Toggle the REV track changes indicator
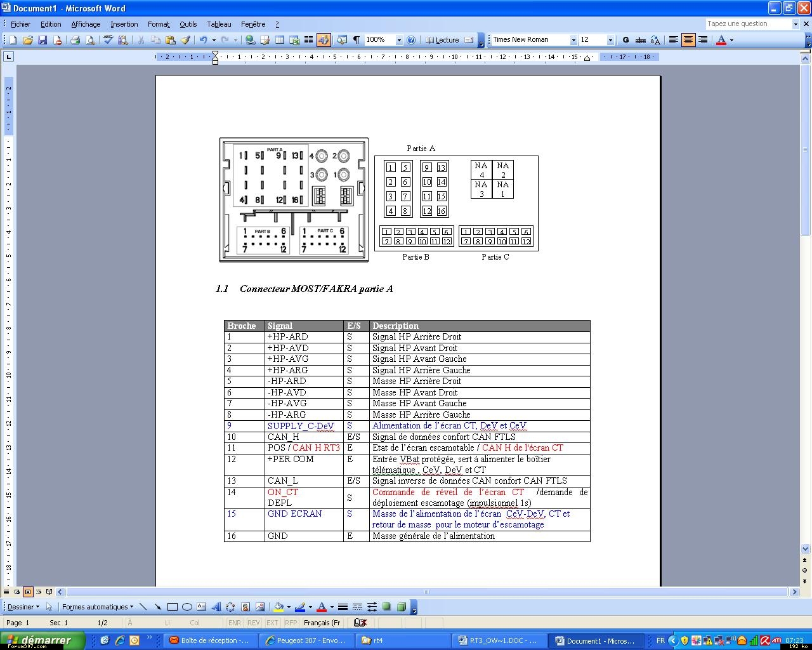 pyautogui.click(x=253, y=623)
